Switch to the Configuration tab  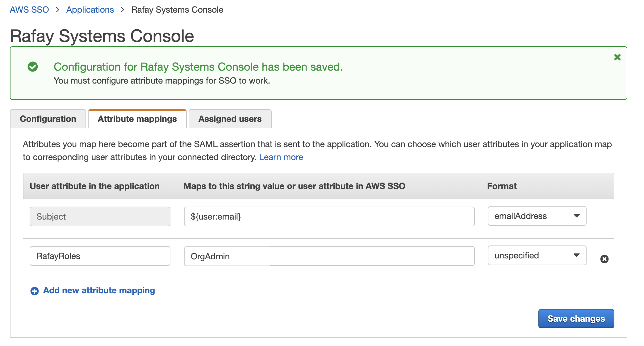[48, 119]
